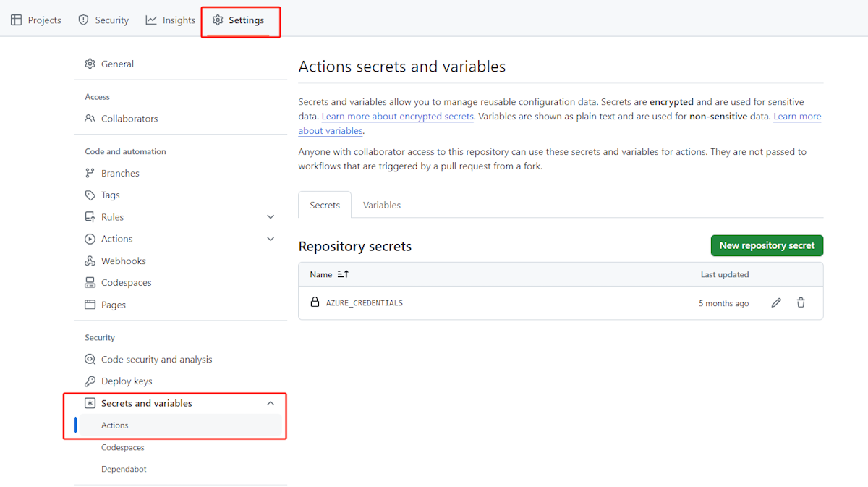Click the pencil icon to edit AZURE_CREDENTIALS
868x487 pixels.
776,302
